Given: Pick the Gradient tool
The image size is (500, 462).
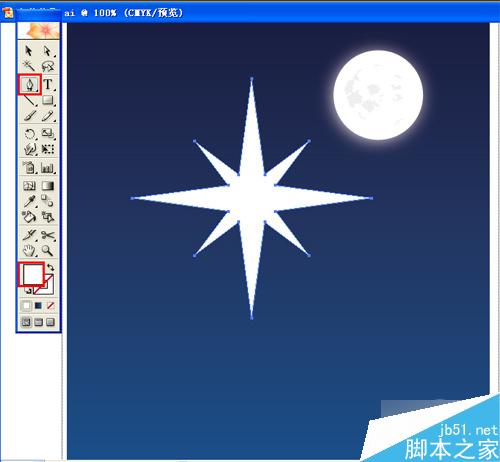Looking at the screenshot, I should coord(48,186).
